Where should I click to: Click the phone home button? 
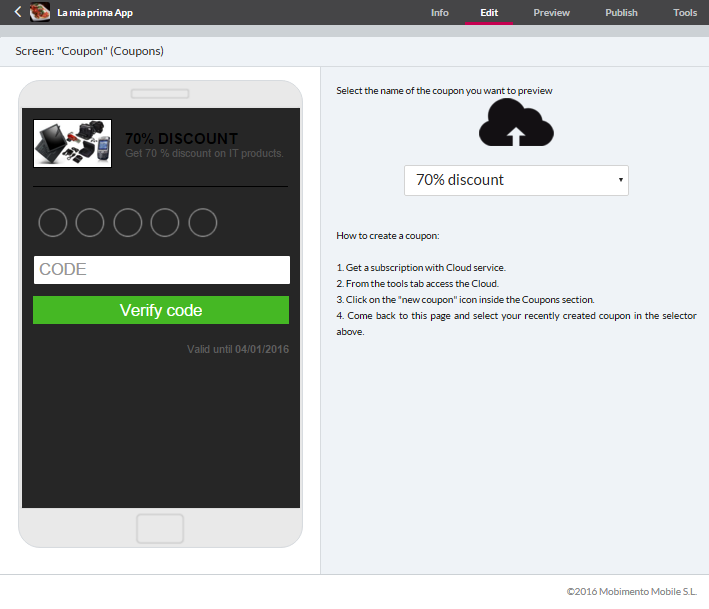[x=160, y=528]
